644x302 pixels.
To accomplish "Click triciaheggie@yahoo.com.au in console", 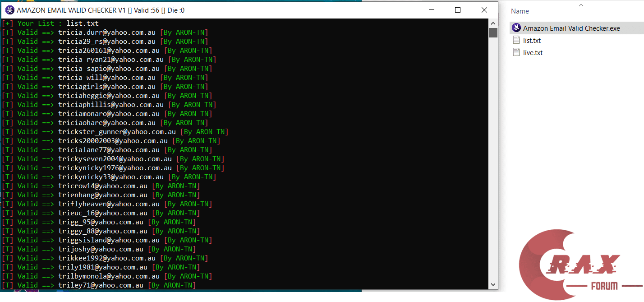I will [109, 95].
